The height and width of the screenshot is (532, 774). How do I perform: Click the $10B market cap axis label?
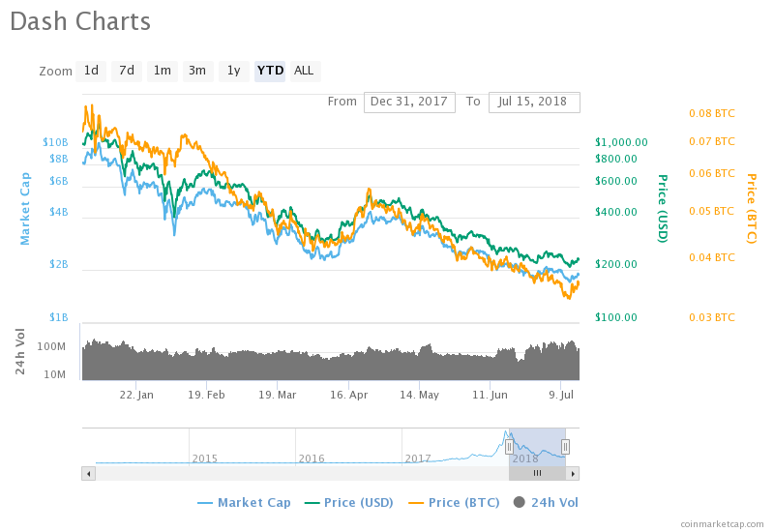pyautogui.click(x=55, y=142)
